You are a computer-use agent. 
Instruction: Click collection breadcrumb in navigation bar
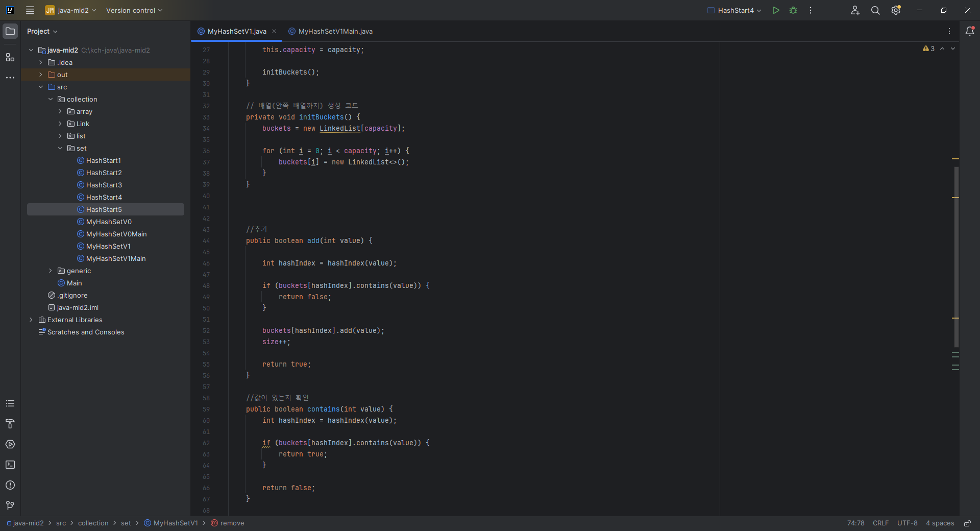93,523
